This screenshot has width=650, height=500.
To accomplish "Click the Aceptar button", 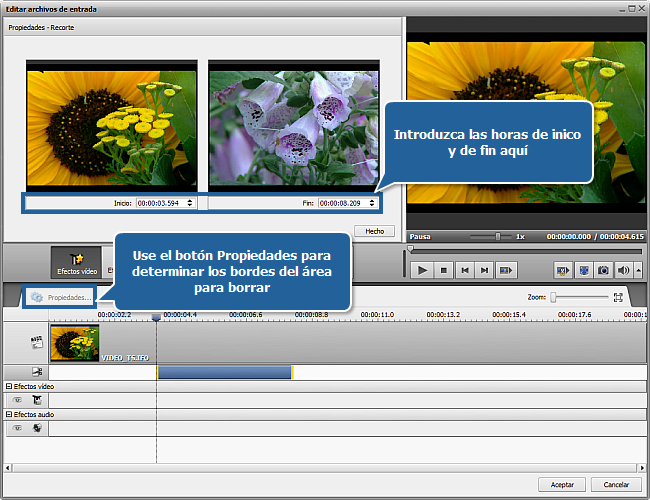I will (x=555, y=484).
